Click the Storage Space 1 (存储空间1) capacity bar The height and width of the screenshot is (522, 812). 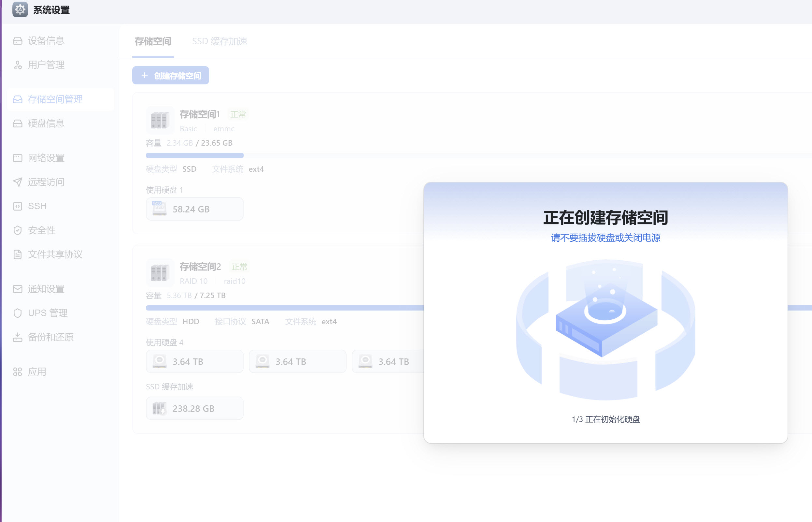[194, 155]
